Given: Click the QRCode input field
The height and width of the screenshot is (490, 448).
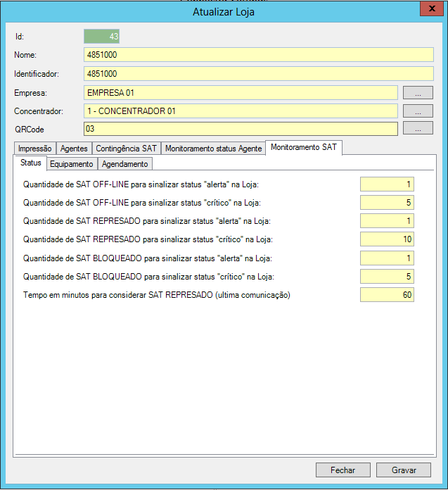Looking at the screenshot, I should [240, 129].
